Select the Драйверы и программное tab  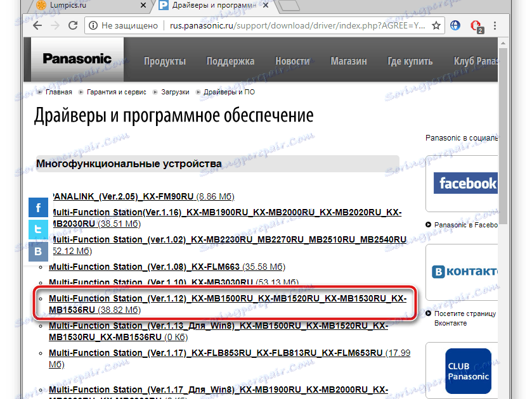click(x=214, y=6)
